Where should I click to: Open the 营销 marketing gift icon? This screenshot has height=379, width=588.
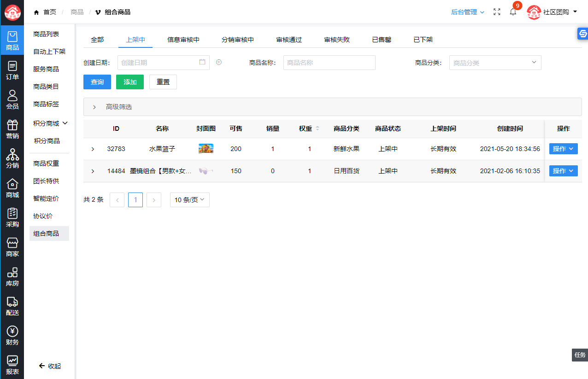click(12, 129)
